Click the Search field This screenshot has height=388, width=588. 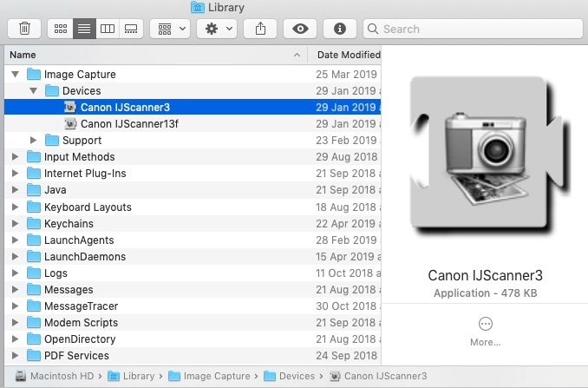click(x=473, y=29)
